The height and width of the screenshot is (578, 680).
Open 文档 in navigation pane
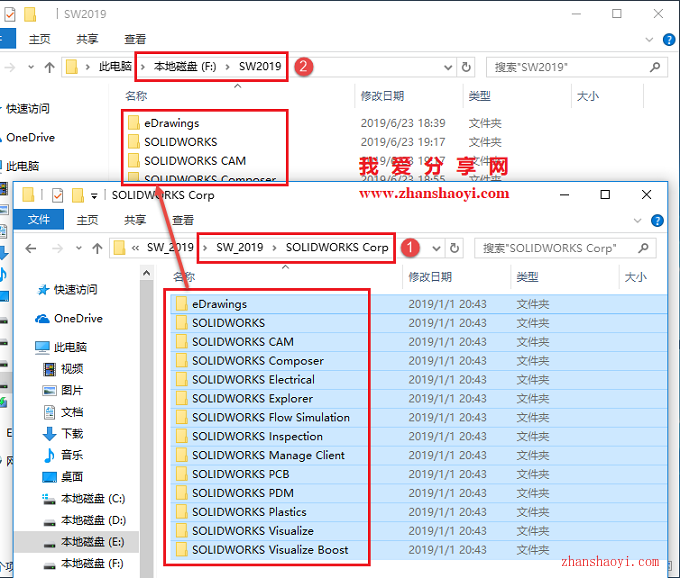pos(63,412)
